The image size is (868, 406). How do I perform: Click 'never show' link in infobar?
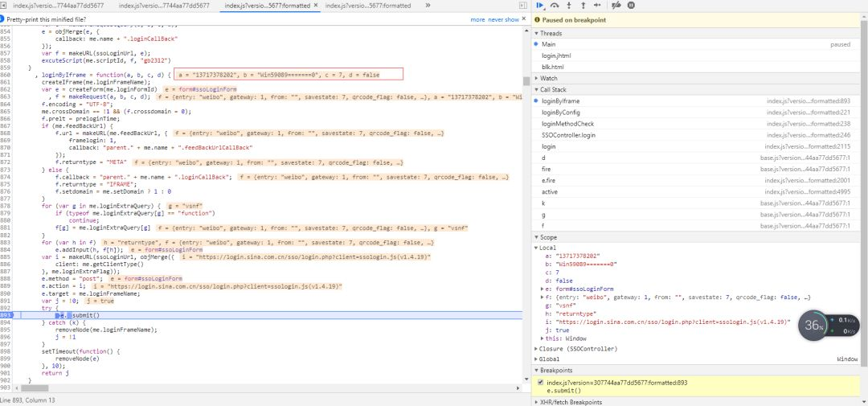click(503, 19)
